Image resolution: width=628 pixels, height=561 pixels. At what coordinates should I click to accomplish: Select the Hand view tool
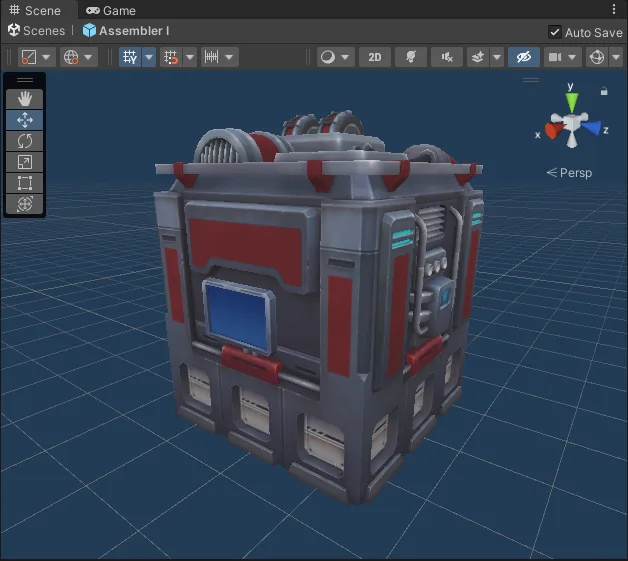24,99
